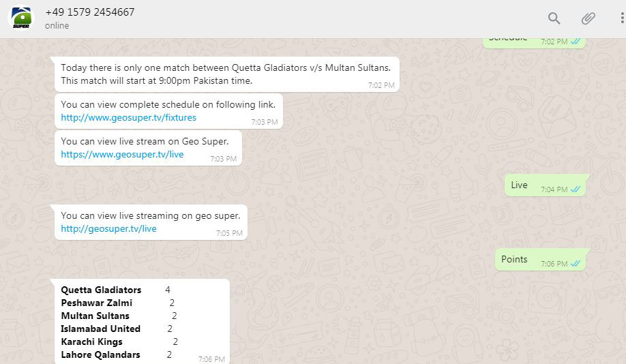Click the 7:02 PM timestamp on match message
626x364 pixels.
tap(381, 85)
